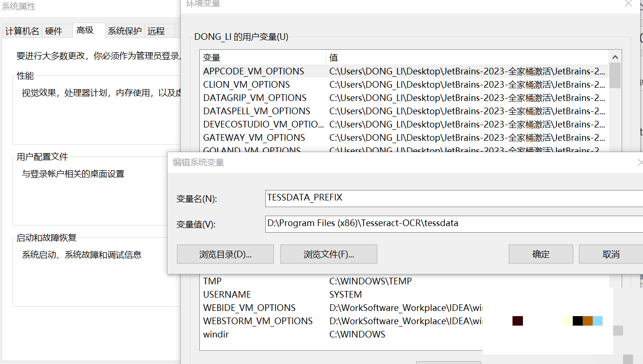Screen dimensions: 643x364
Task: Open the 硬件 tab
Action: pos(54,31)
